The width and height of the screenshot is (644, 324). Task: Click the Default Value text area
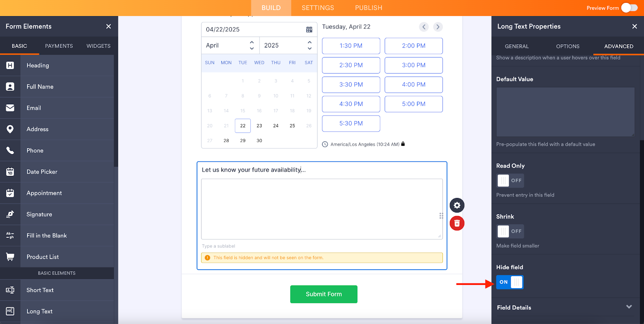(565, 112)
